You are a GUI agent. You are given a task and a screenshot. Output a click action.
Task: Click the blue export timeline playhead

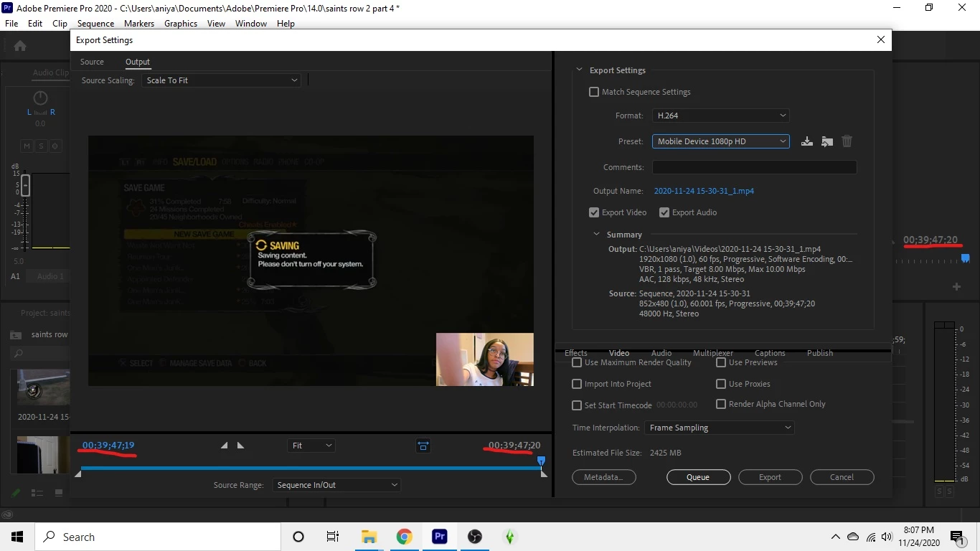[x=542, y=461]
